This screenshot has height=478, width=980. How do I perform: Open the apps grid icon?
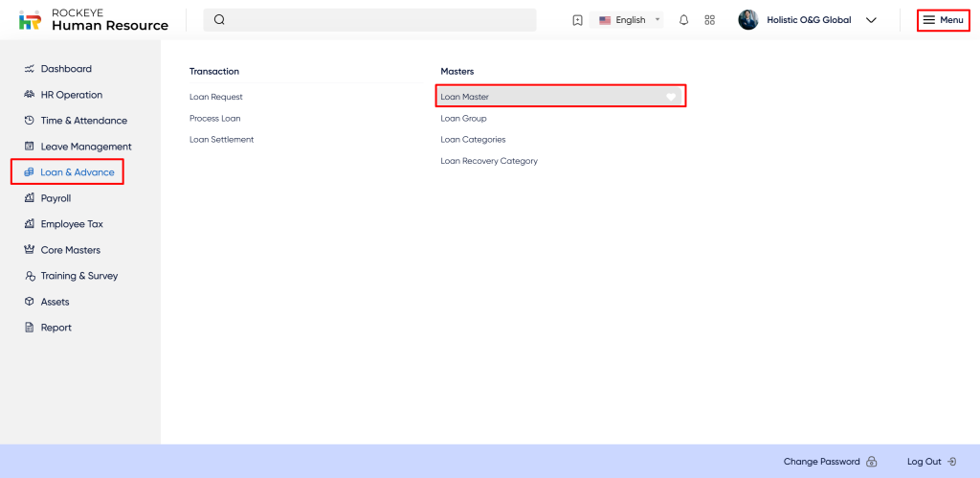click(709, 20)
